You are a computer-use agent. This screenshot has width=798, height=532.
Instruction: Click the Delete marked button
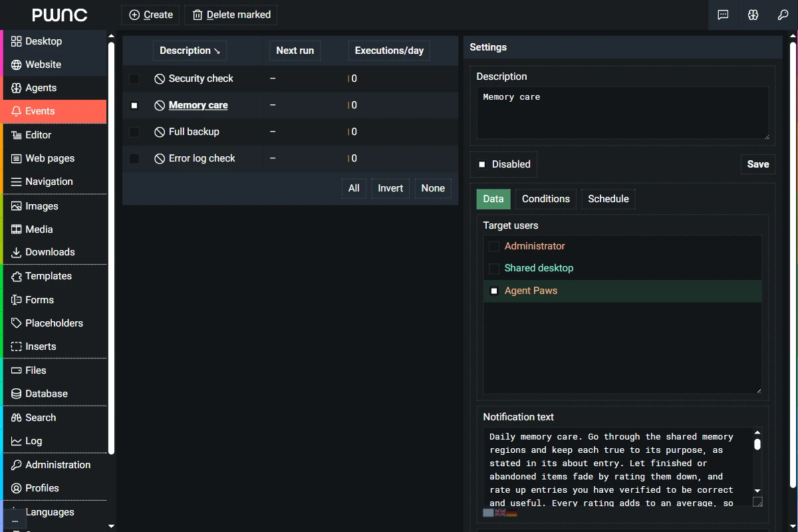pyautogui.click(x=231, y=15)
